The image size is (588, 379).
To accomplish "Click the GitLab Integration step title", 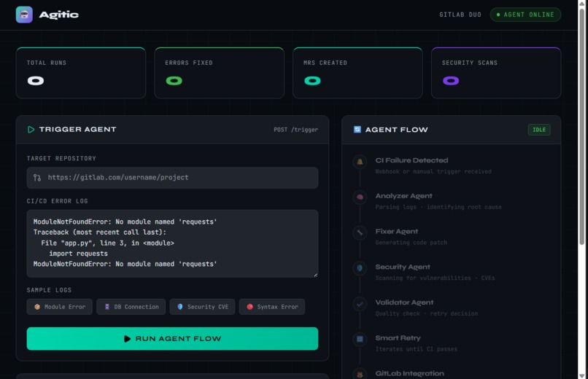I will coord(409,373).
